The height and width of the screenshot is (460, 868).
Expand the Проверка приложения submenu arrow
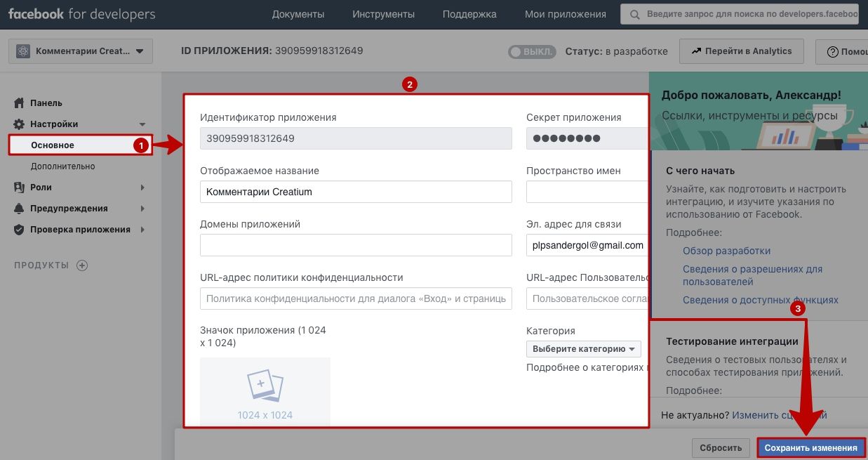pos(142,230)
